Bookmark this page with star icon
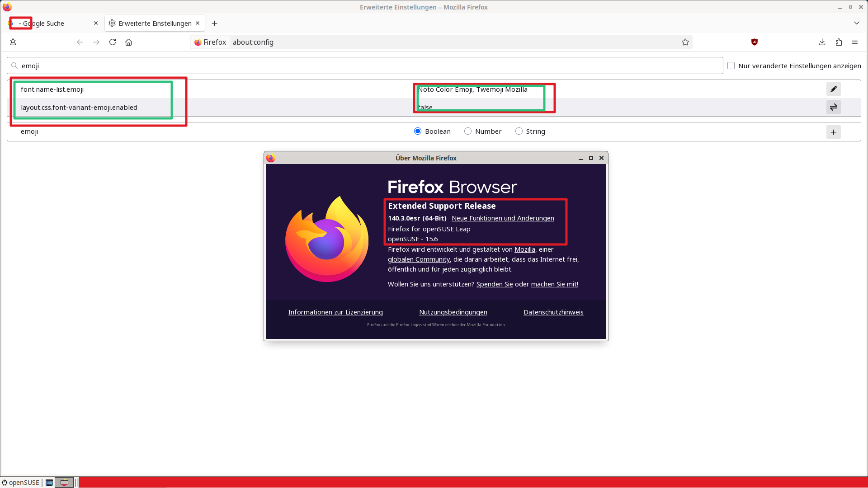Screen dimensions: 868x488 685,42
